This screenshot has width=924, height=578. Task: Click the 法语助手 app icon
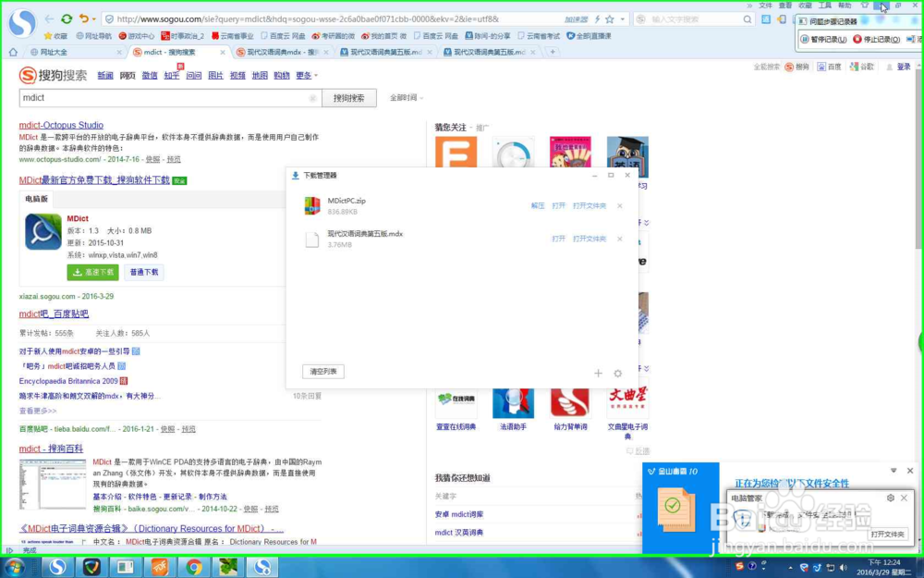513,403
